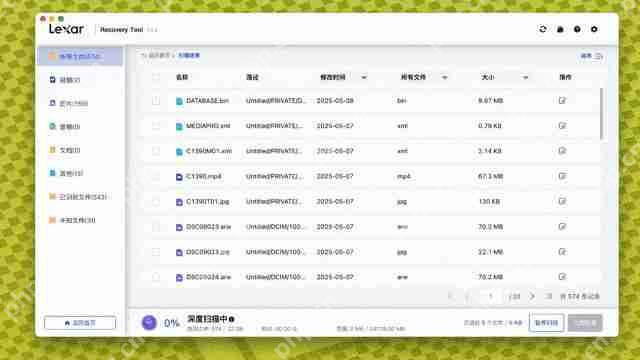Check the box for DSC09024.arw
640x360 pixels.
click(156, 277)
